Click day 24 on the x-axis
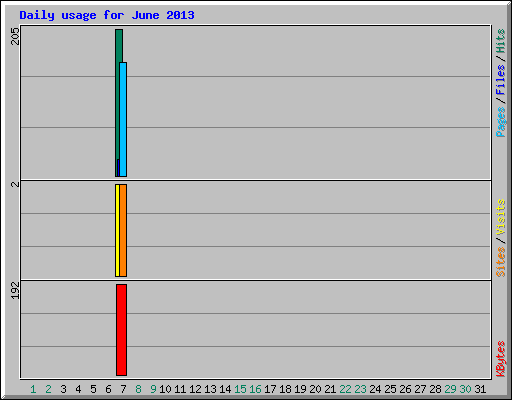512x400 pixels. tap(375, 389)
